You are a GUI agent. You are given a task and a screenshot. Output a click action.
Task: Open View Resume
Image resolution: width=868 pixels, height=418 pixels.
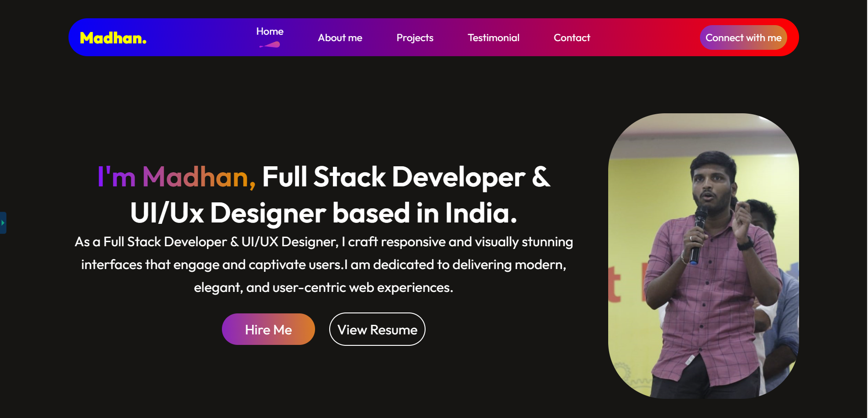[377, 329]
